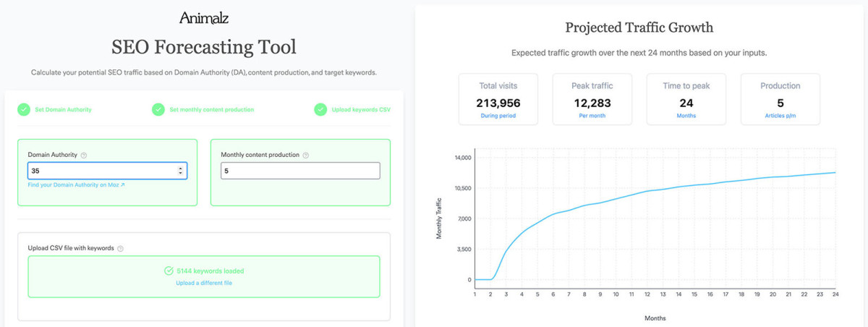Select the Upload keywords CSV step label
Viewport: 868px width, 327px height.
(x=361, y=110)
